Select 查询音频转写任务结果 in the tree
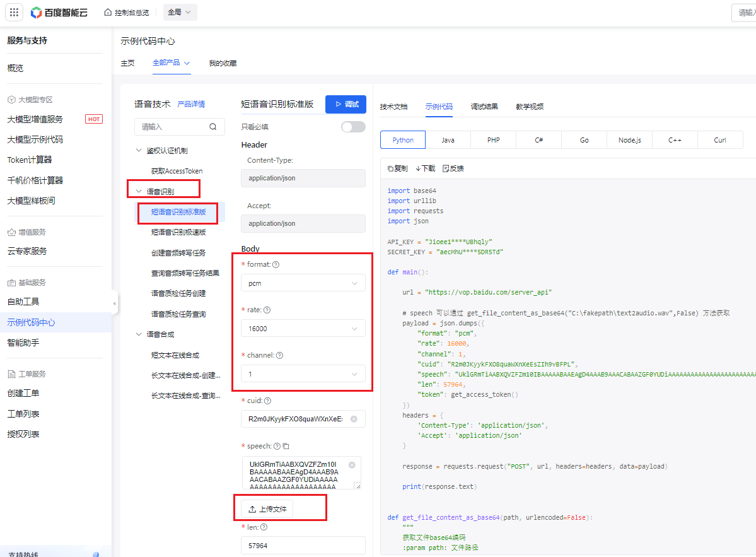The height and width of the screenshot is (557, 756). pos(185,273)
